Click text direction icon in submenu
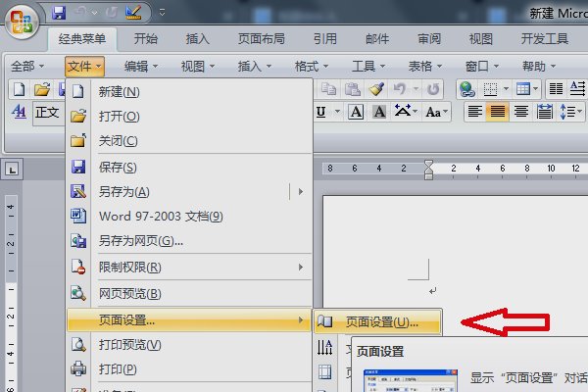588x392 pixels. pos(324,347)
